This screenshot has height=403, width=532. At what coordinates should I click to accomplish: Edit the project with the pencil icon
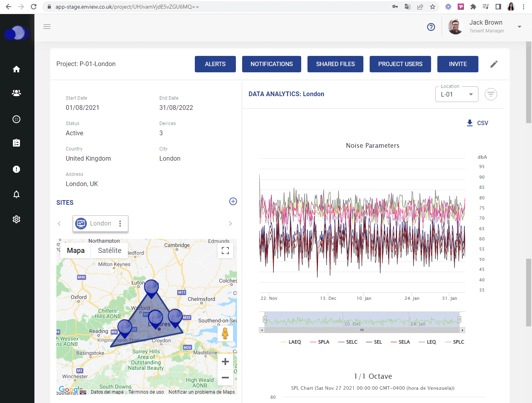494,64
